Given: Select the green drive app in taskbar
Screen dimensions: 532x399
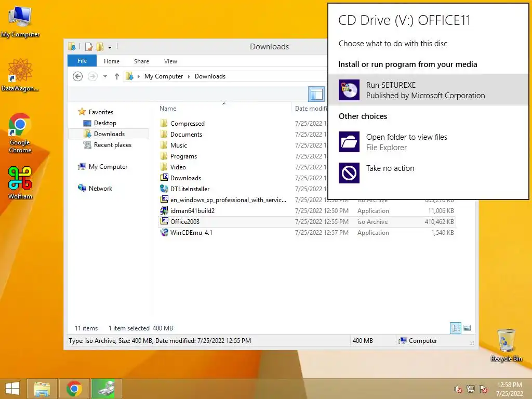Looking at the screenshot, I should (107, 389).
